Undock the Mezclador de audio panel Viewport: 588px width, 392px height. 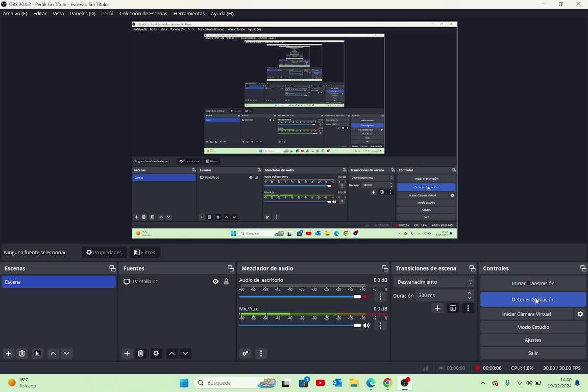[x=385, y=268]
